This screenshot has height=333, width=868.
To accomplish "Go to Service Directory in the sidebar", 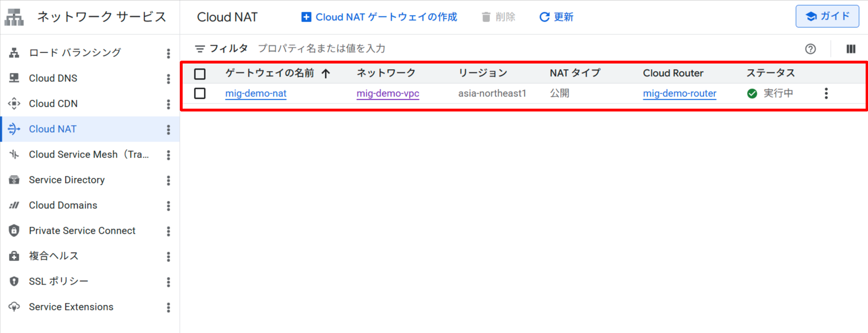I will (67, 180).
